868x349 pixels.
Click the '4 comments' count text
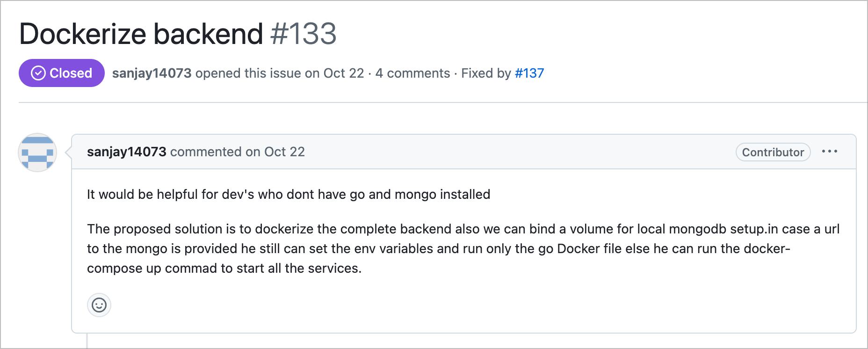412,73
